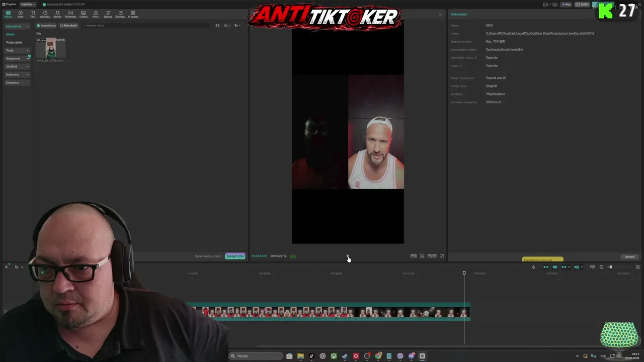This screenshot has width=644, height=362.
Task: Open the Nálepky stickers panel
Action: pos(45,14)
